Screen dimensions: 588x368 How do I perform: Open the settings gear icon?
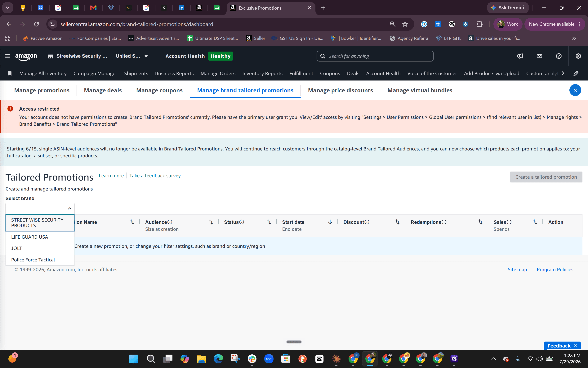pyautogui.click(x=578, y=56)
